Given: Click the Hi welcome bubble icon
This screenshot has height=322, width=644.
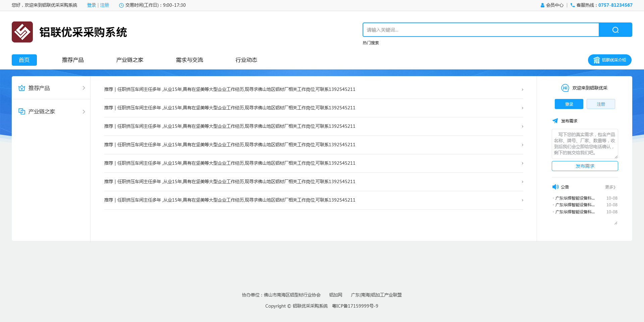Looking at the screenshot, I should click(565, 88).
